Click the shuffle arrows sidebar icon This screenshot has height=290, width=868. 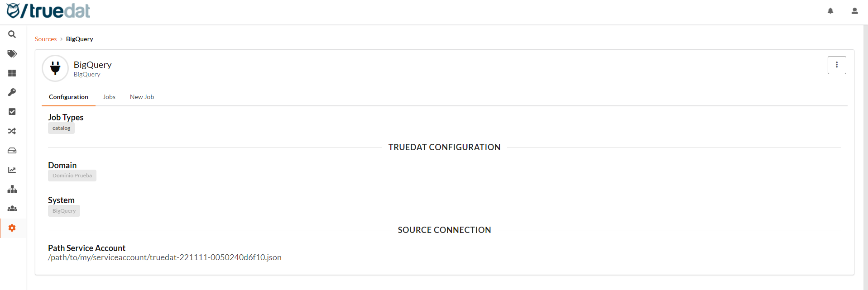pos(12,131)
